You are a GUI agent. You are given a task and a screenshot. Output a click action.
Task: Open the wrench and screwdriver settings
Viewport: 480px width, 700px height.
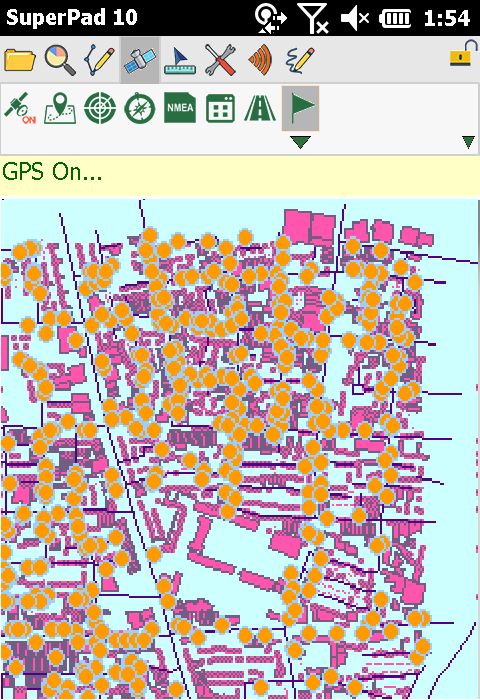tap(220, 60)
